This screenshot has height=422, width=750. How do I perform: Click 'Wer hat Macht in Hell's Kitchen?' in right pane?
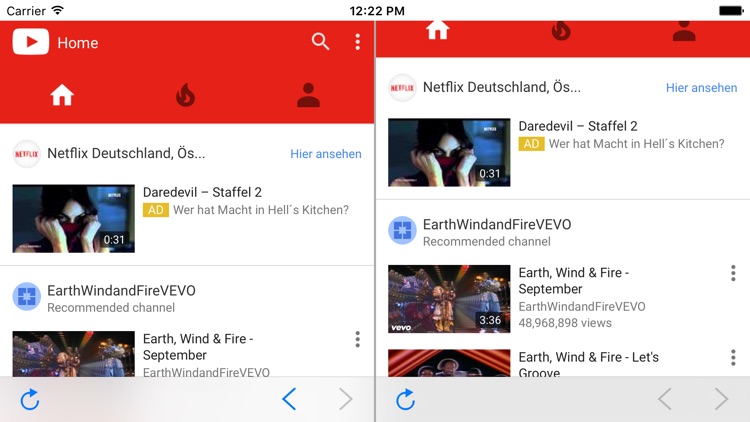click(x=636, y=144)
